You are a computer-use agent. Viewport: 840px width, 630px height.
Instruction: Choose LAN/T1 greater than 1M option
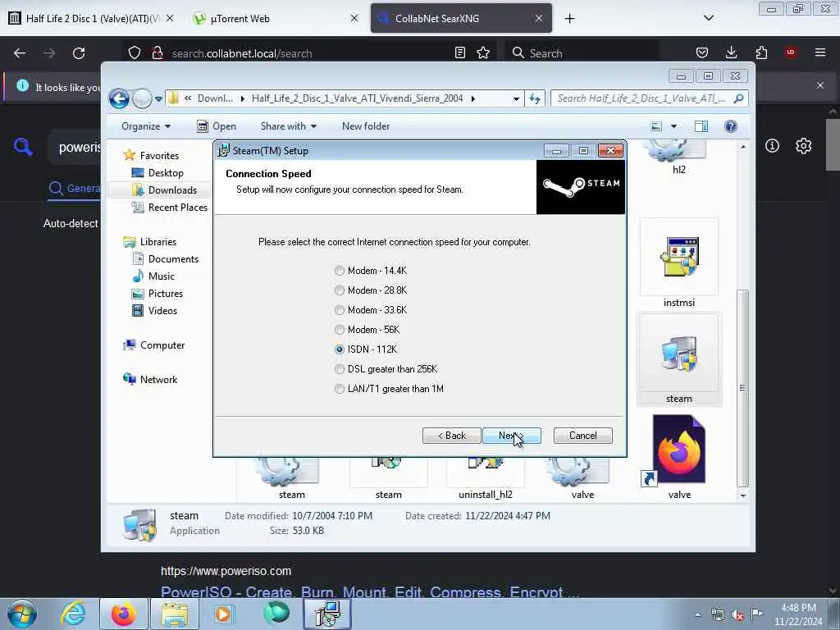coord(390,389)
